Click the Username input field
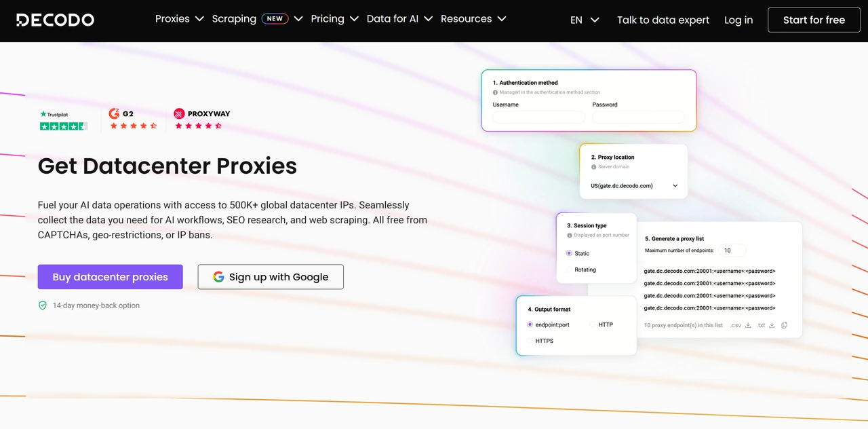This screenshot has height=429, width=868. click(538, 117)
